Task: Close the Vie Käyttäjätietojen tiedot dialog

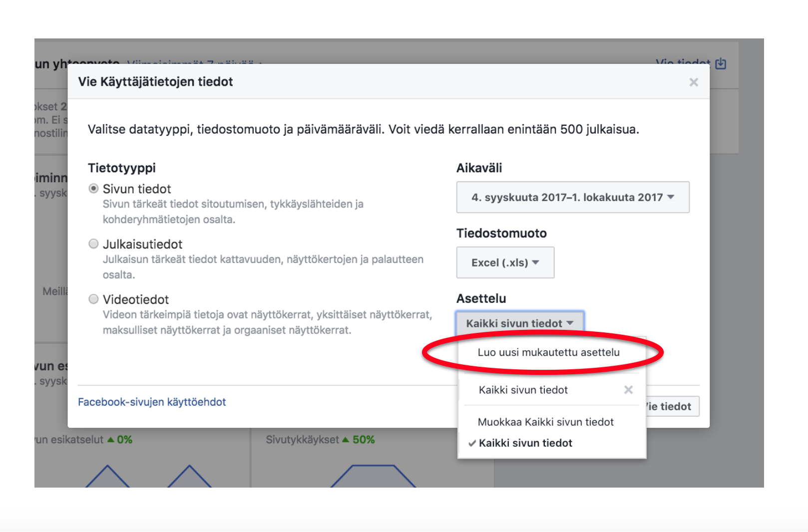Action: click(693, 82)
